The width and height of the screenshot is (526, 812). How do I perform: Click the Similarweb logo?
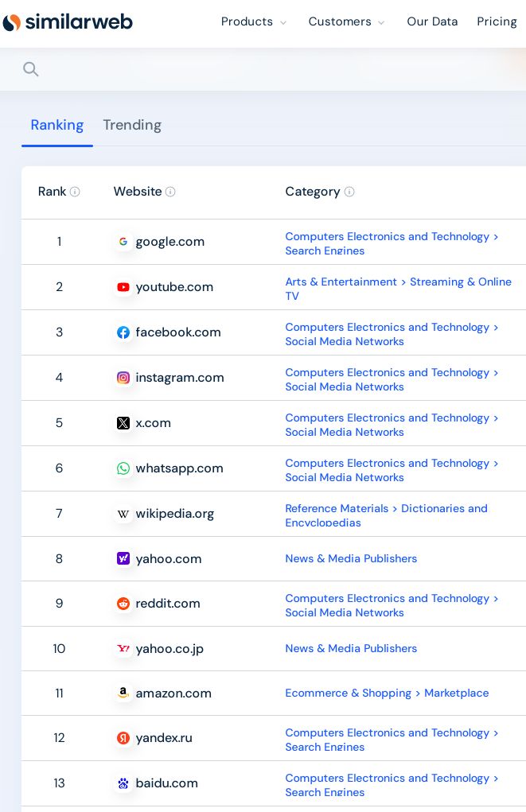[68, 21]
